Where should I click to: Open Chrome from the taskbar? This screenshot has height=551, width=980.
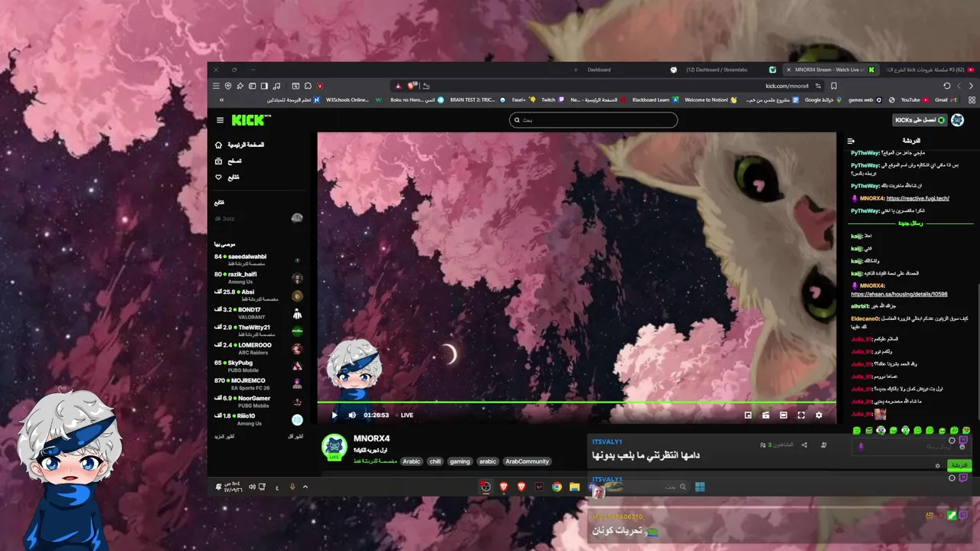click(x=557, y=487)
